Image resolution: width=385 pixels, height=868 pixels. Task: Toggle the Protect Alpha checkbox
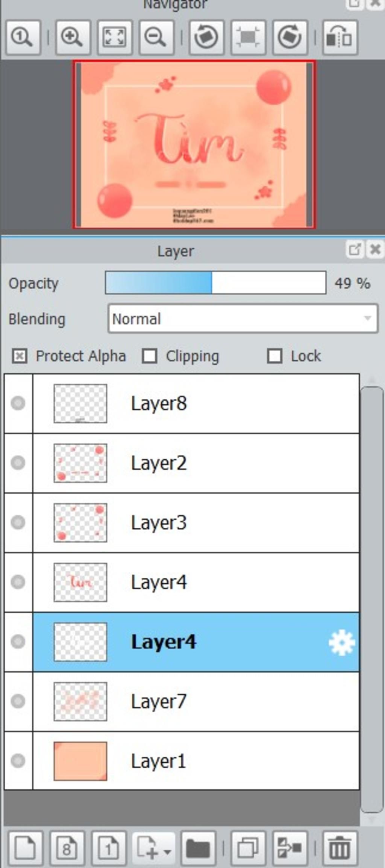[x=19, y=356]
